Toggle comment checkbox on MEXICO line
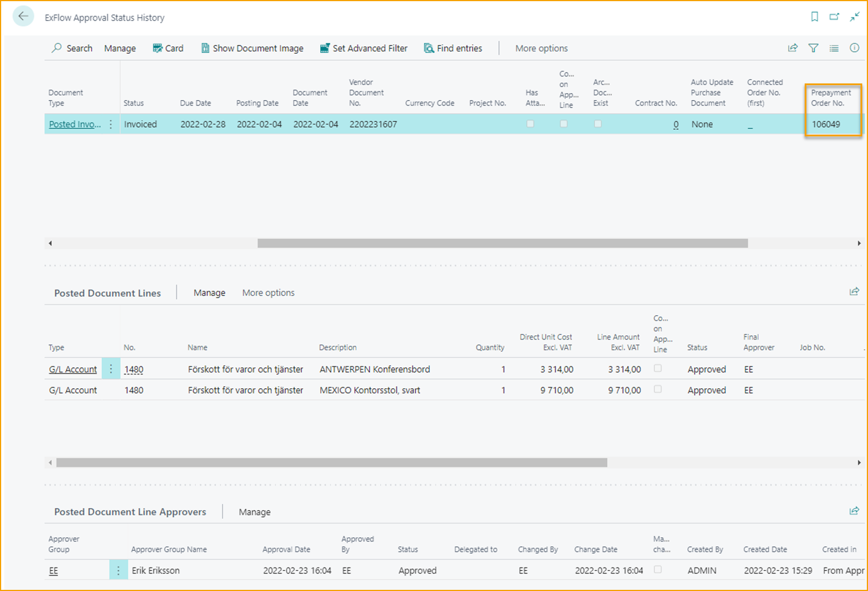The width and height of the screenshot is (868, 591). click(658, 390)
